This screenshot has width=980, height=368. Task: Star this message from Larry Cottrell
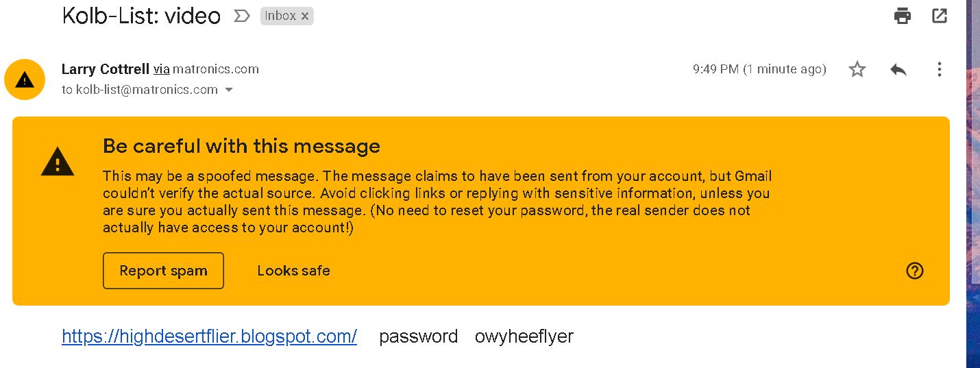857,69
